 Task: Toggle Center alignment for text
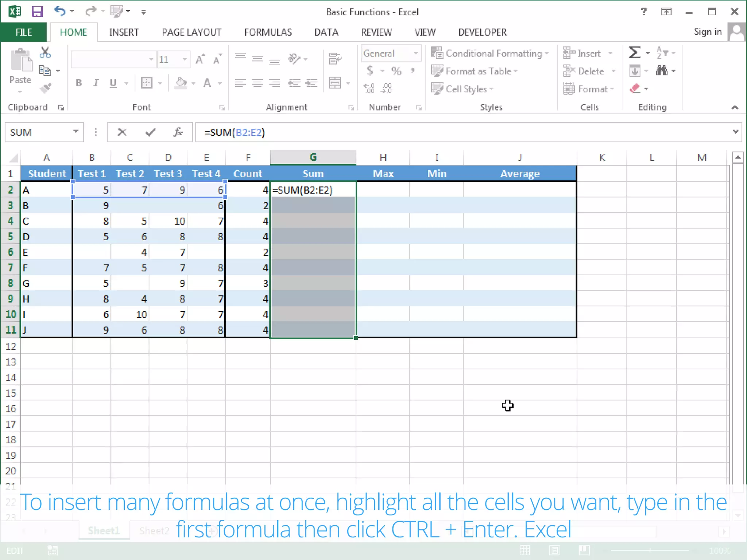pos(258,83)
